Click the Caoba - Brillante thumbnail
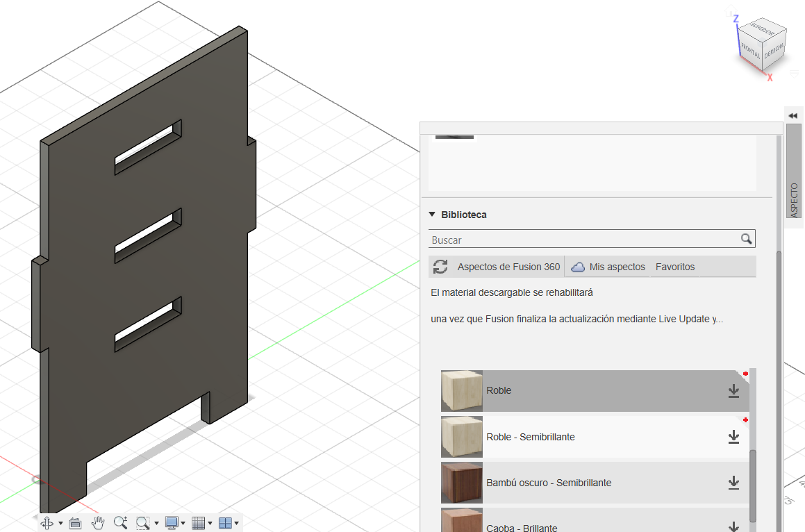 coord(462,520)
